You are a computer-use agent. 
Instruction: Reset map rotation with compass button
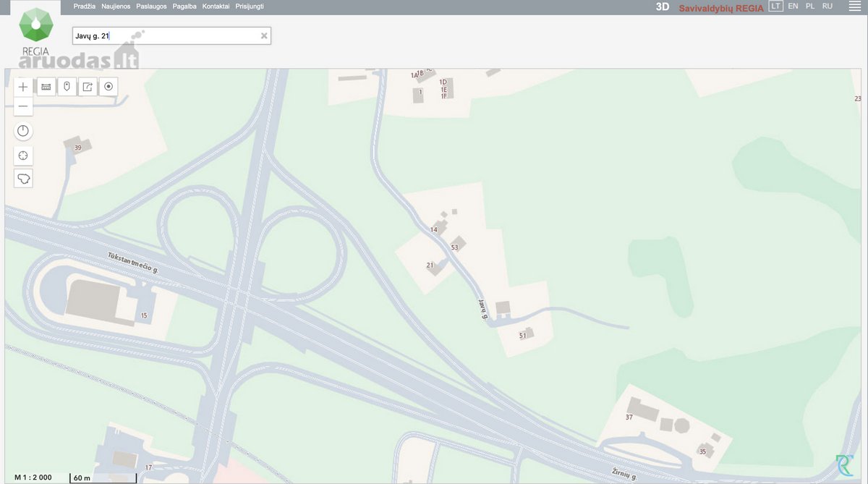point(23,131)
